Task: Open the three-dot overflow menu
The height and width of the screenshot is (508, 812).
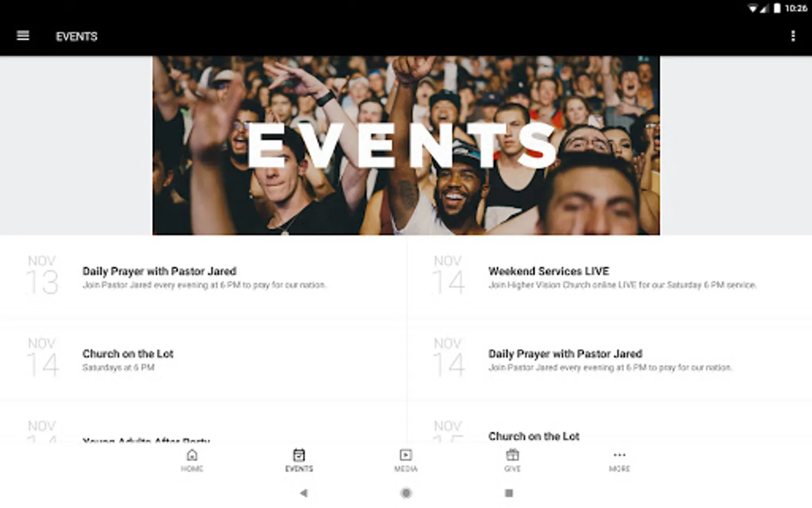Action: 793,36
